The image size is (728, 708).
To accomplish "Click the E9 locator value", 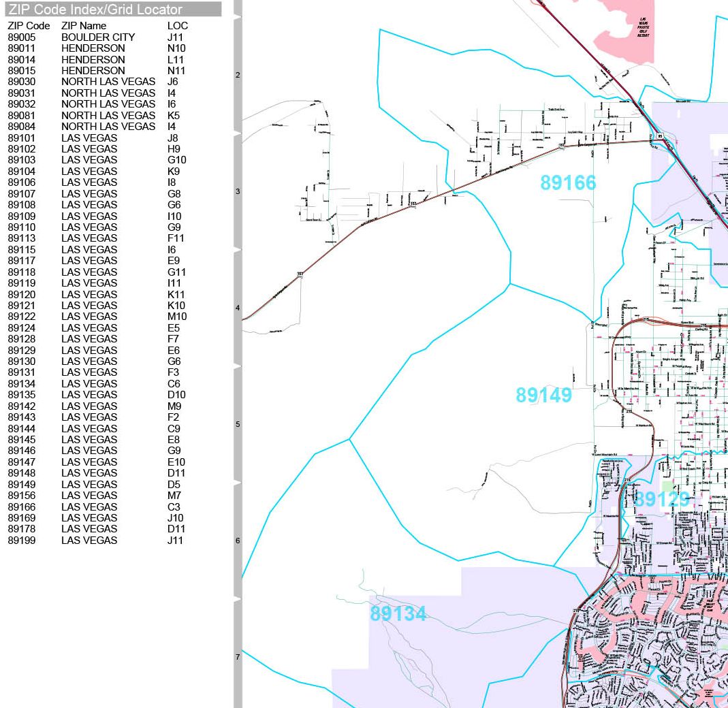I will (174, 261).
